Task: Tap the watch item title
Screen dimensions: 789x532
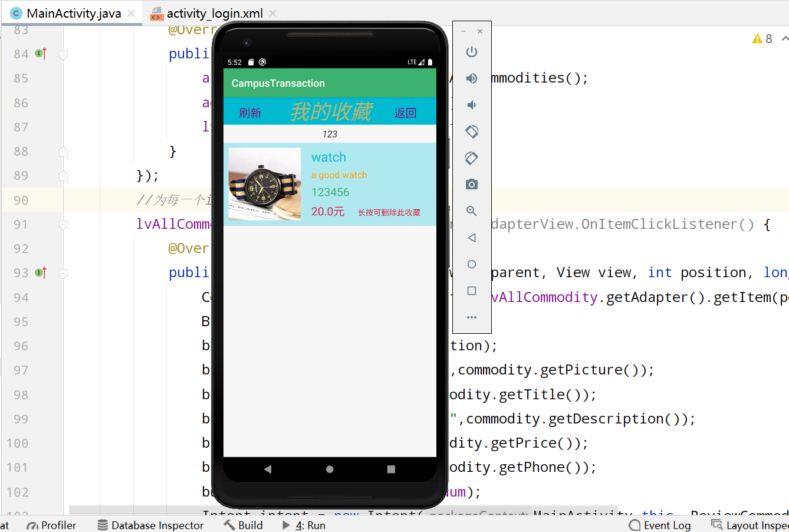Action: [329, 157]
